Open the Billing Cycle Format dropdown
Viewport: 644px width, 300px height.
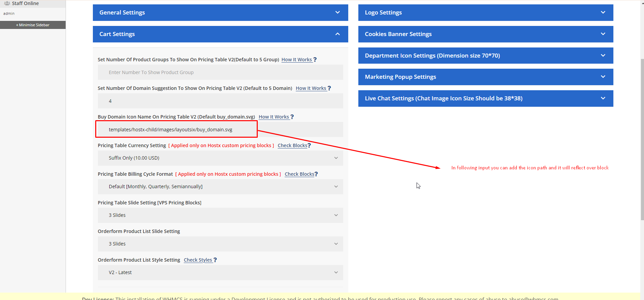click(x=220, y=187)
